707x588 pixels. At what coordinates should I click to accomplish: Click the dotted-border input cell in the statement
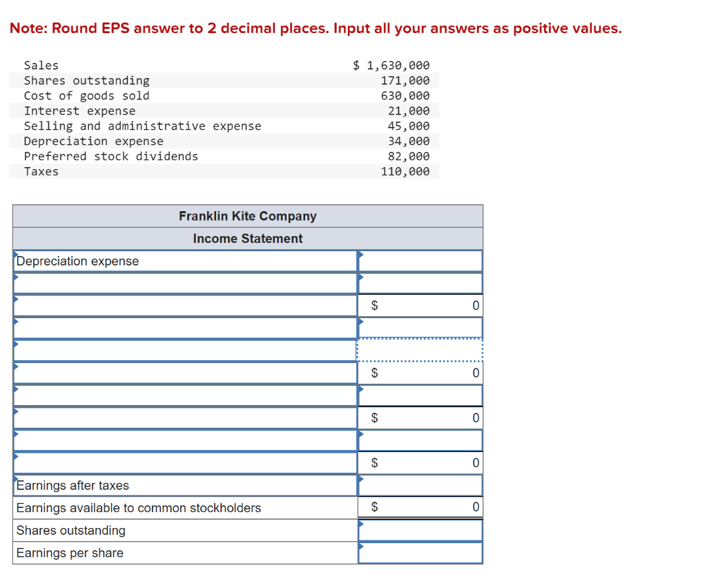point(420,350)
